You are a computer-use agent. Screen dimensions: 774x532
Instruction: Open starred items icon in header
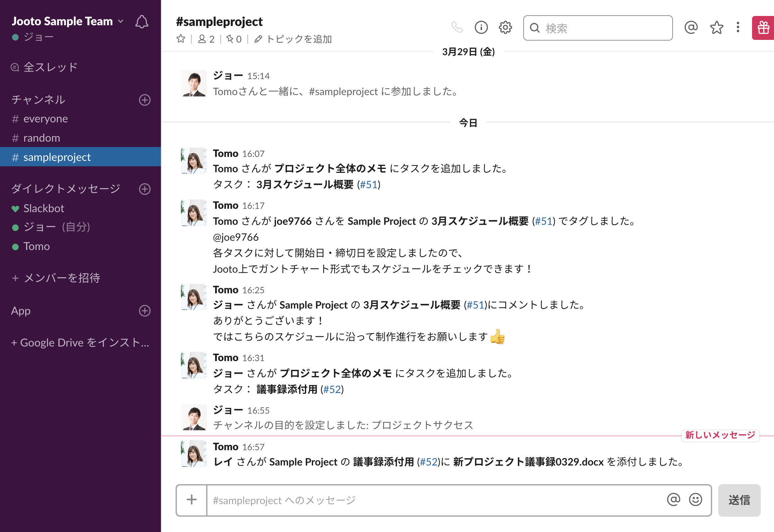click(716, 27)
